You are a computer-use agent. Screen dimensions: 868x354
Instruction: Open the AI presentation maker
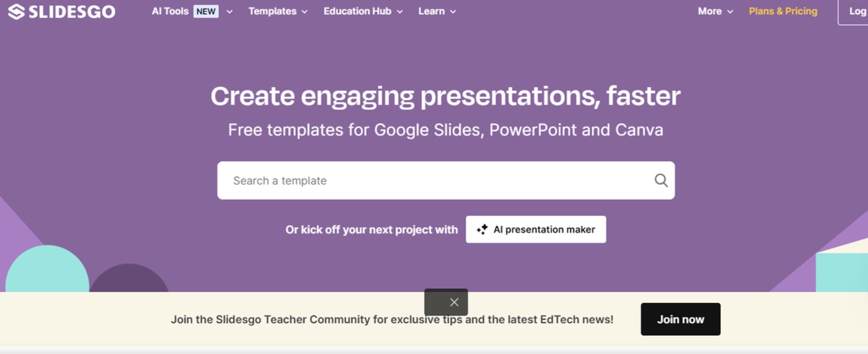[x=536, y=229]
